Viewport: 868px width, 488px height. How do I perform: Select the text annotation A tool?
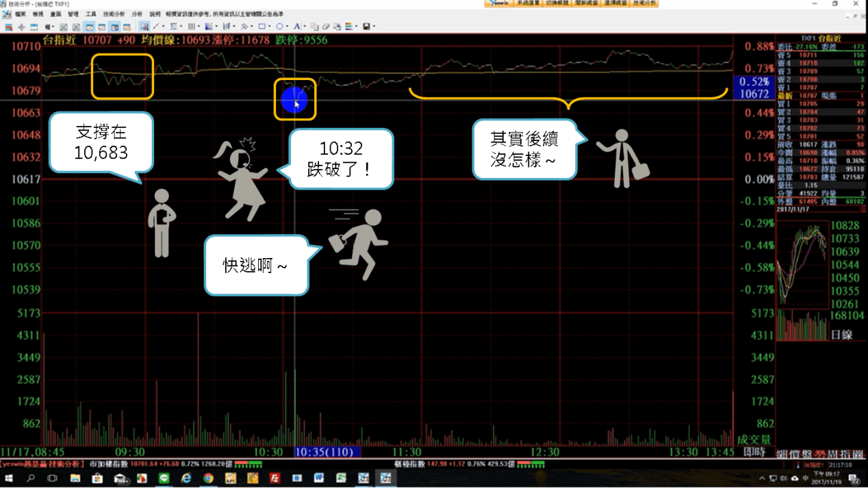point(297,27)
